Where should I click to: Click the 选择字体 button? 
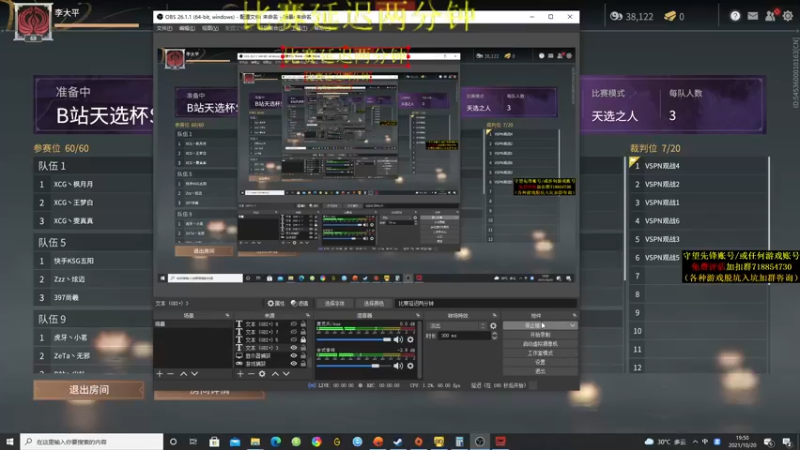pos(334,303)
